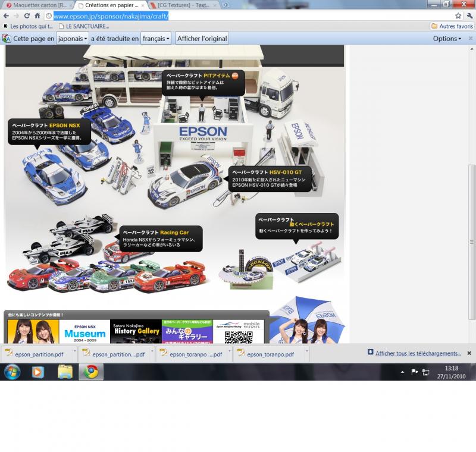The image size is (476, 452).
Task: Open the EPSON NSX Museum banner
Action: (x=84, y=331)
